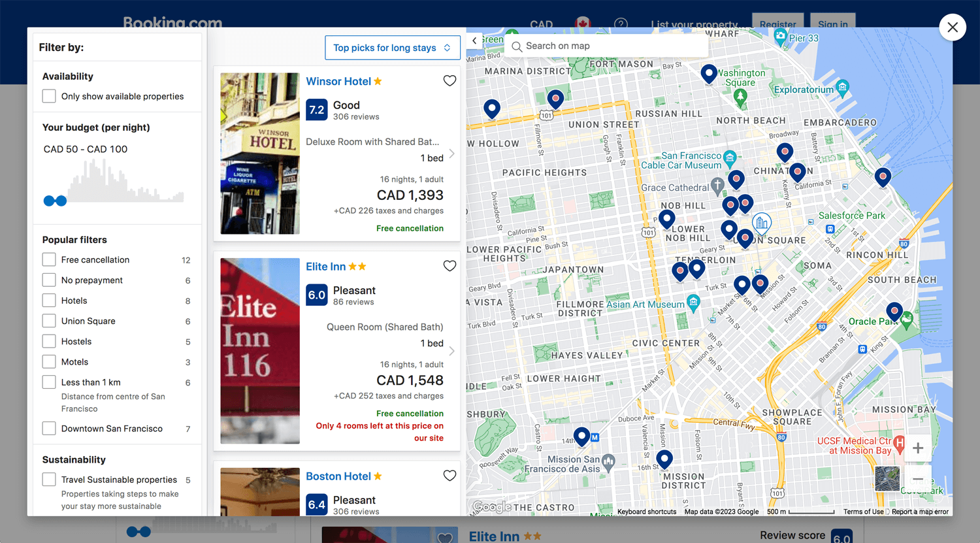Click the Pier 33 ferry marker
Image resolution: width=980 pixels, height=543 pixels.
(x=780, y=37)
